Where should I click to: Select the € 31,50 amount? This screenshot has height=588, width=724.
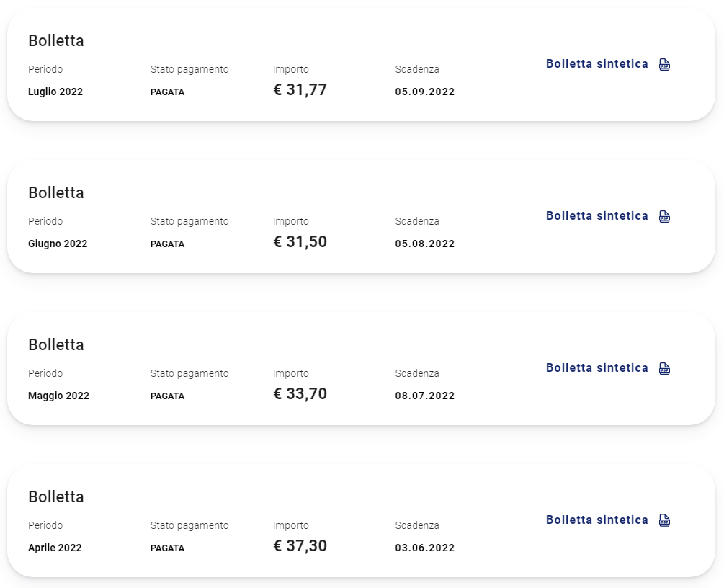[x=300, y=241]
